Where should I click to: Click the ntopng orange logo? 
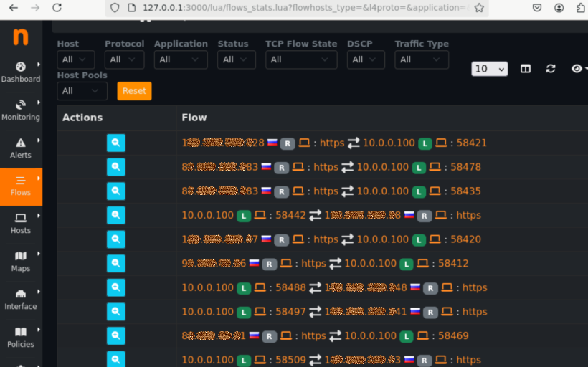[21, 37]
